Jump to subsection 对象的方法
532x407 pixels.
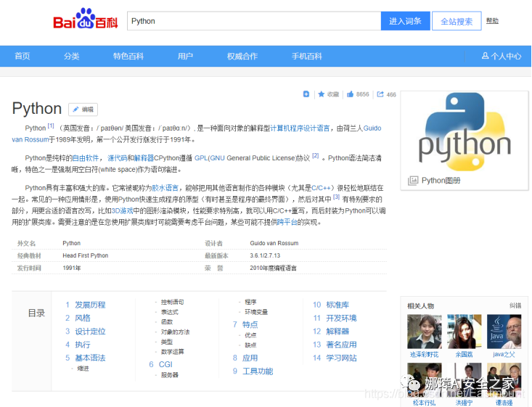[176, 332]
